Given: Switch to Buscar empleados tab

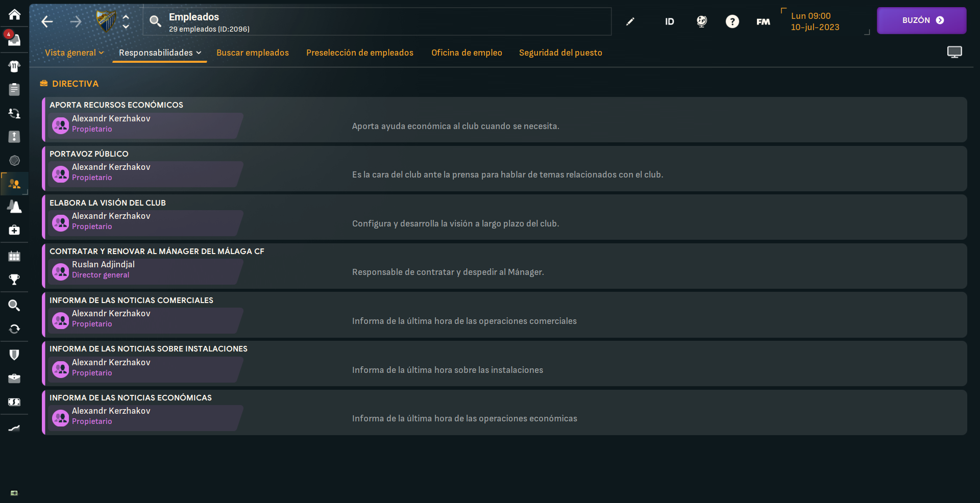Looking at the screenshot, I should point(253,53).
